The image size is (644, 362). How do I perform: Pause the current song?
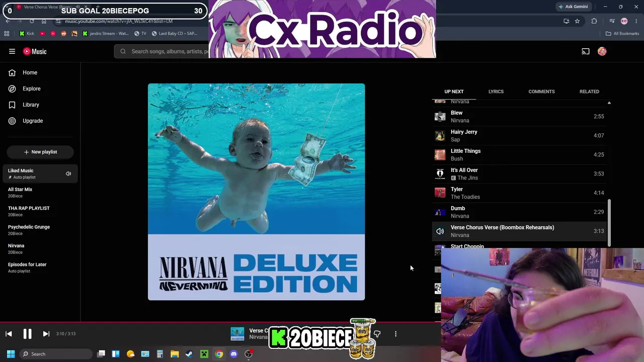click(x=27, y=334)
